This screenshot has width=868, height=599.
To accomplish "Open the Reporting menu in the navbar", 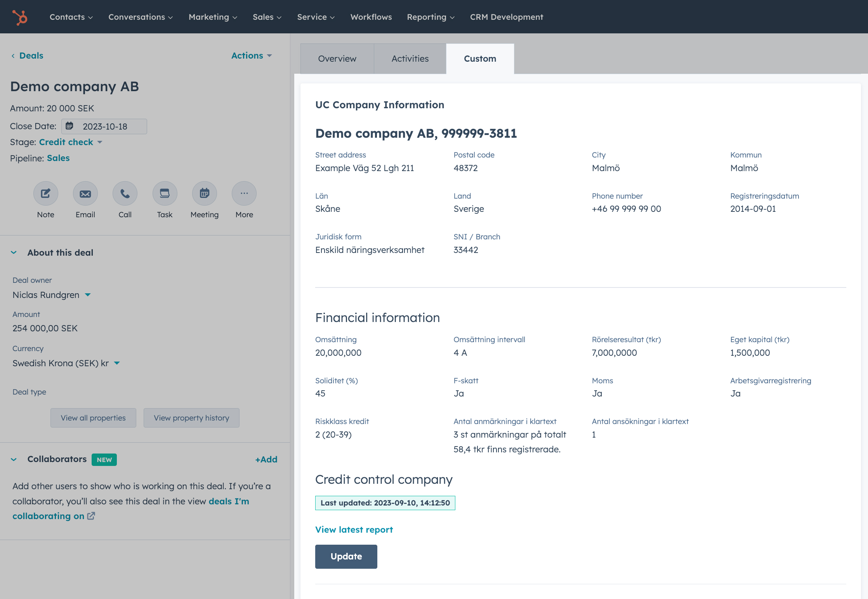I will pyautogui.click(x=430, y=17).
